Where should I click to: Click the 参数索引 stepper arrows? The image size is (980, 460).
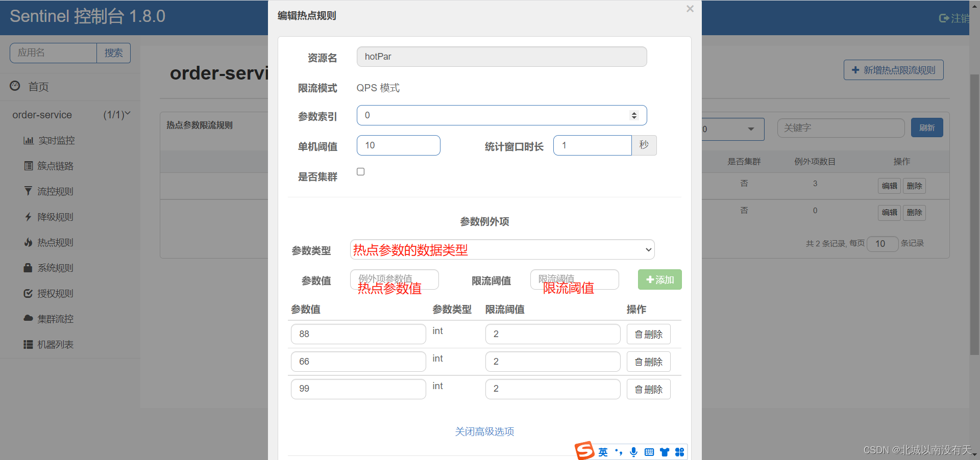pyautogui.click(x=634, y=115)
